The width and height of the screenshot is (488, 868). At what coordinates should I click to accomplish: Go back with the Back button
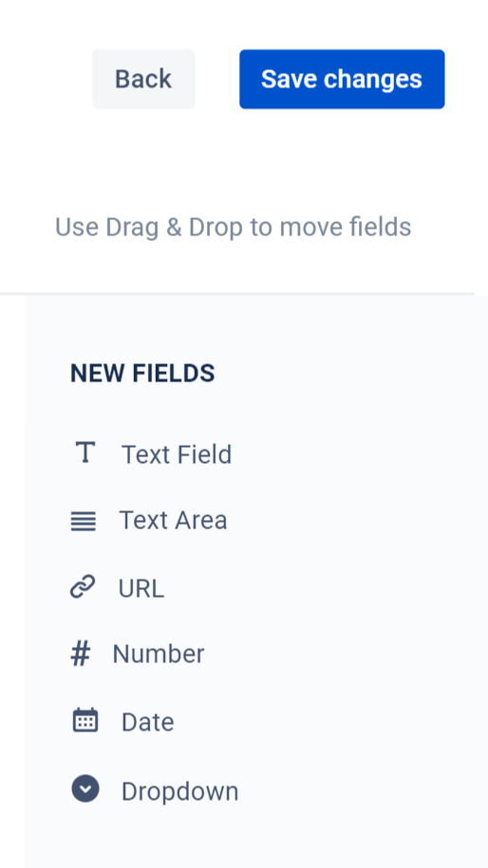coord(143,79)
